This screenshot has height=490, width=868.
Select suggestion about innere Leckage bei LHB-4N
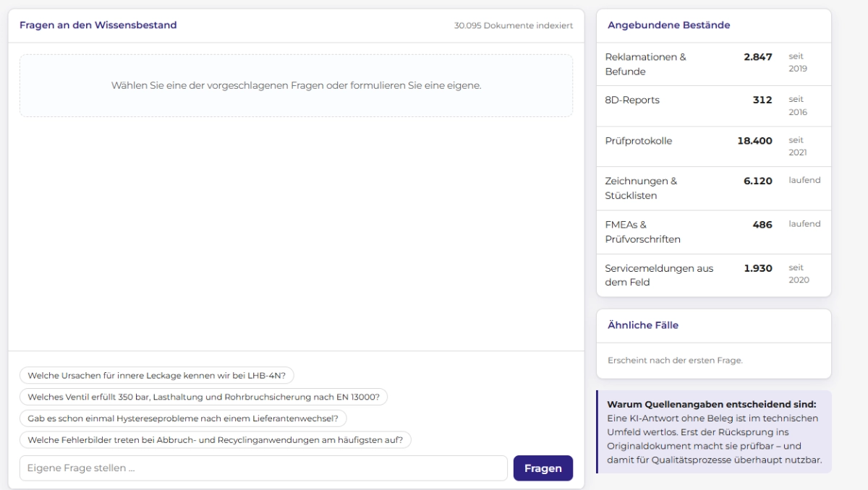(156, 376)
